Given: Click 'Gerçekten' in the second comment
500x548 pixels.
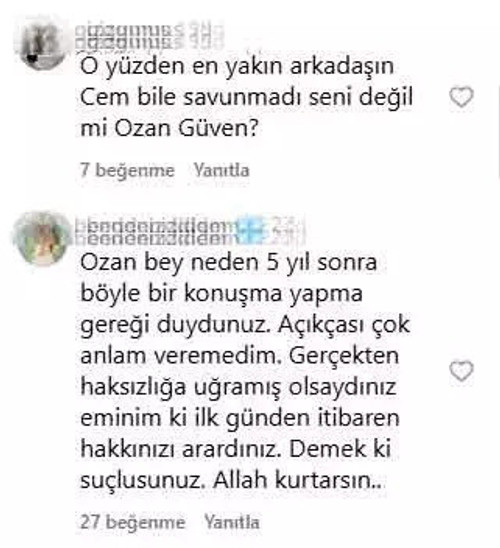Looking at the screenshot, I should coord(344,356).
